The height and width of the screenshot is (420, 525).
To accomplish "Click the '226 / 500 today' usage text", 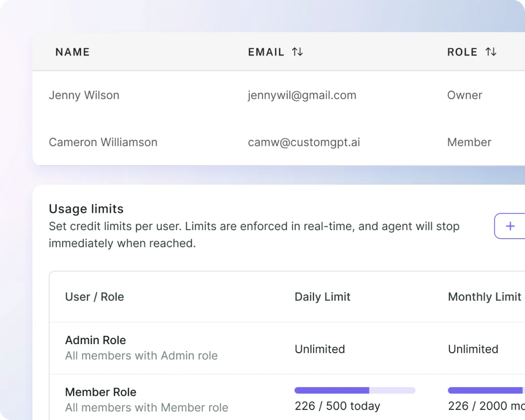I will pos(337,406).
